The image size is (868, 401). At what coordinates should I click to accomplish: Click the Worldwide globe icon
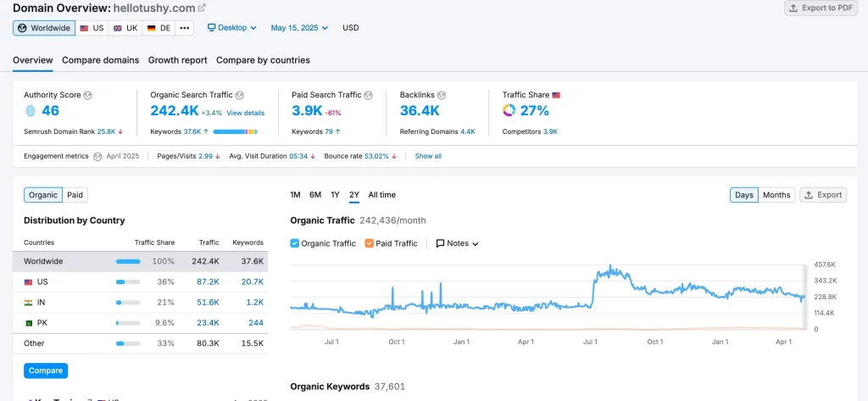click(22, 28)
